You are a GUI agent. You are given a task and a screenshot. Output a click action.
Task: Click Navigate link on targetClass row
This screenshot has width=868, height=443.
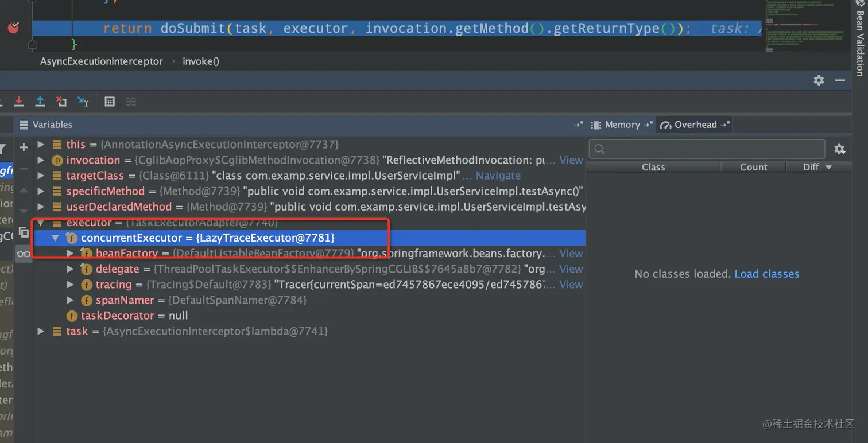point(498,176)
